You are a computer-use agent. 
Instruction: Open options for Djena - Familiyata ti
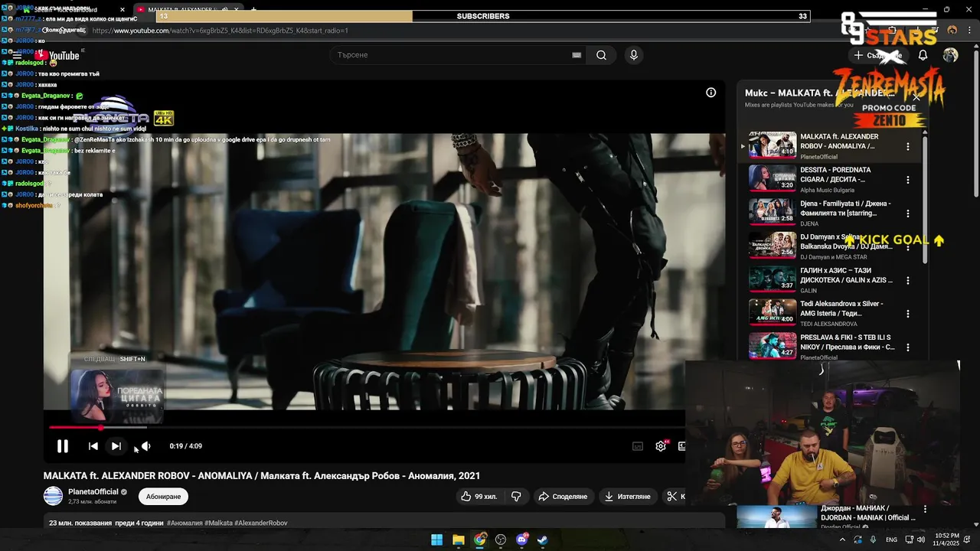pyautogui.click(x=908, y=214)
